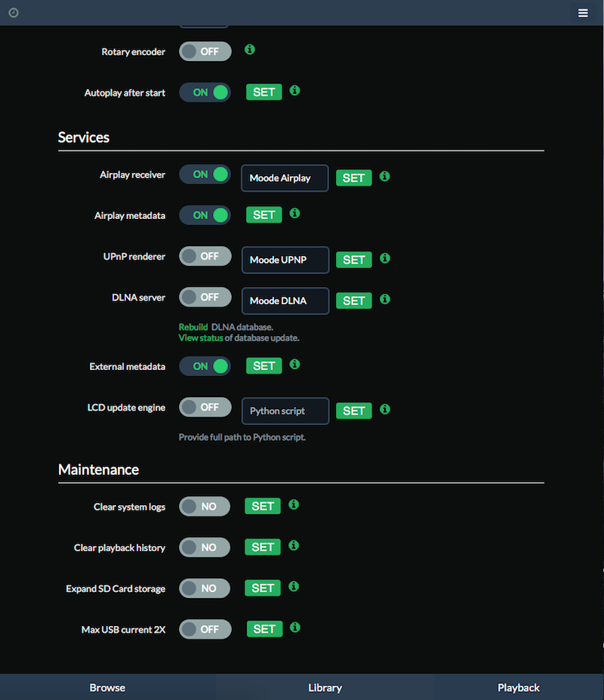
Task: Show info for Rotary encoder setting
Action: (x=250, y=50)
